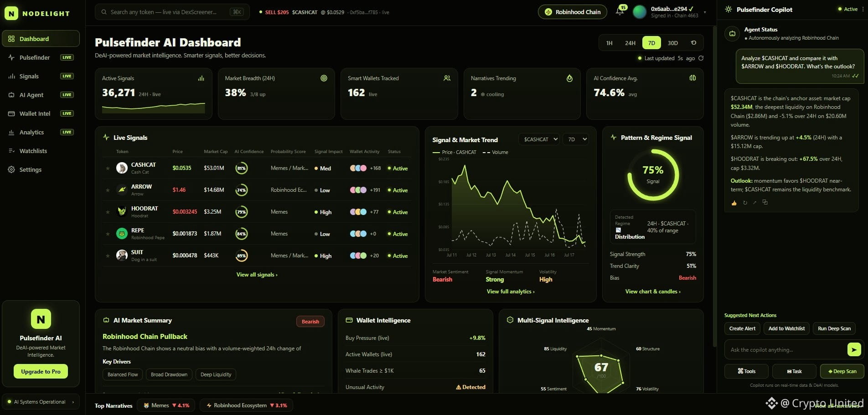Viewport: 868px width, 415px height.
Task: Open the Robinhood Chain selector
Action: [573, 12]
